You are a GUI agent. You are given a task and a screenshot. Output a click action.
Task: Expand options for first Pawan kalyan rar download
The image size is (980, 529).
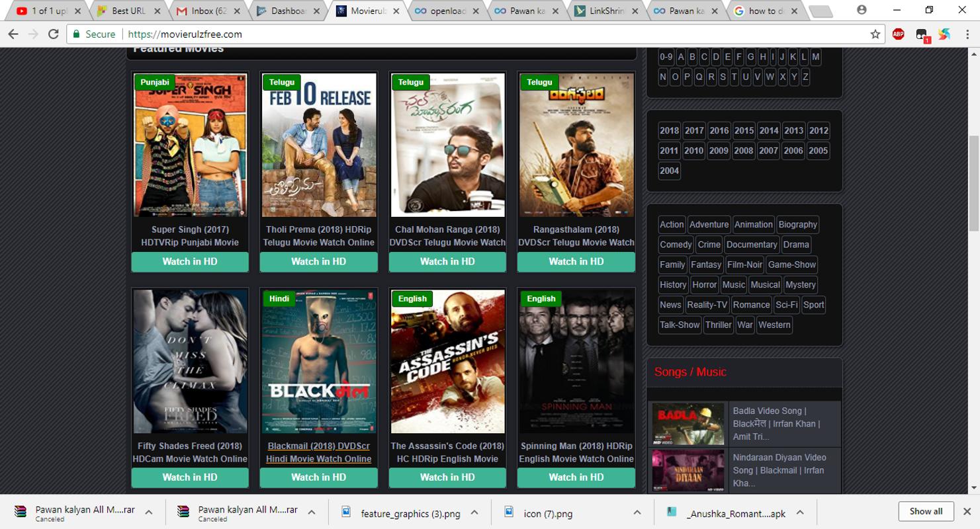click(149, 512)
